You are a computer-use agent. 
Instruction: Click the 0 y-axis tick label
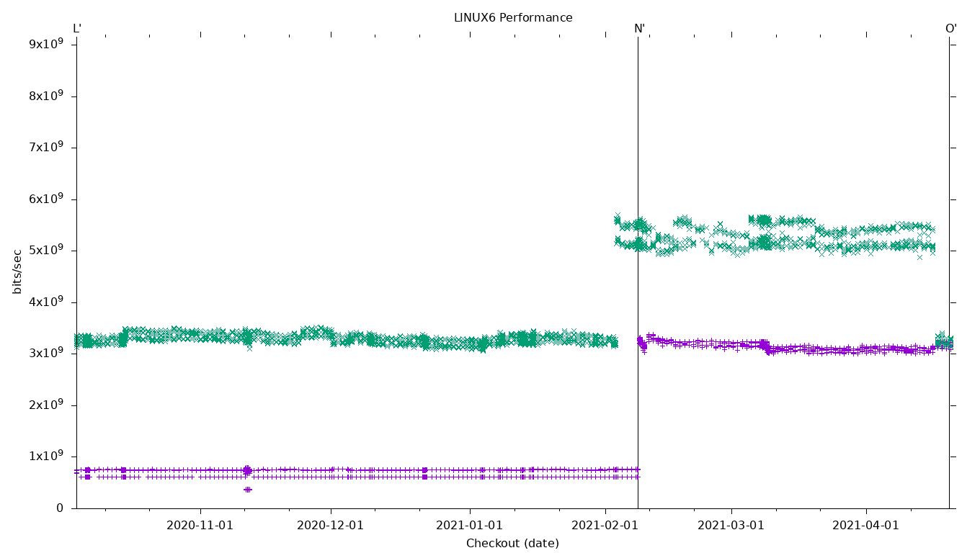coord(60,508)
